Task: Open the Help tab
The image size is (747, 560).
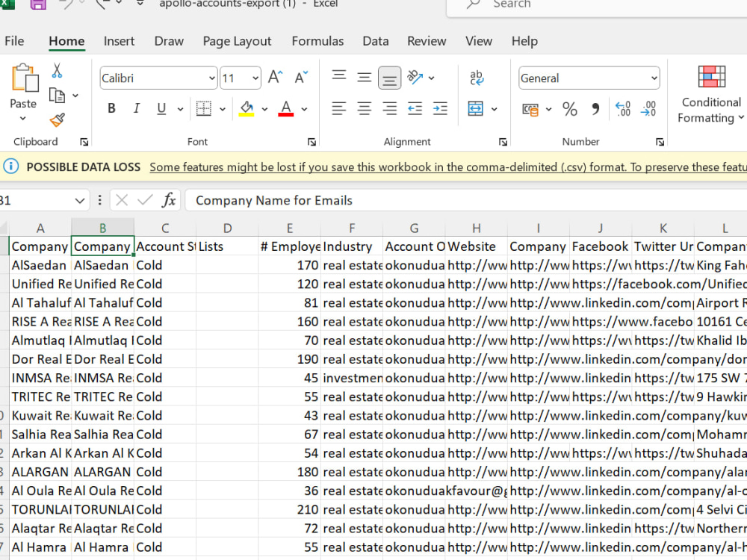Action: [x=524, y=41]
